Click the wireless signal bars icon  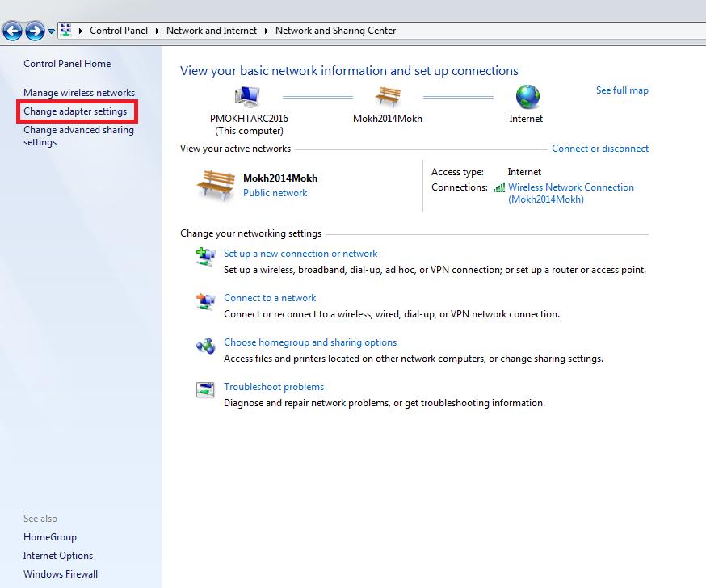click(499, 187)
